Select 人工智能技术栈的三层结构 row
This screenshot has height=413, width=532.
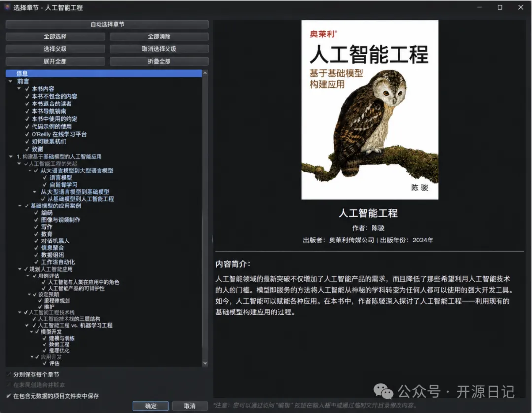pos(69,319)
